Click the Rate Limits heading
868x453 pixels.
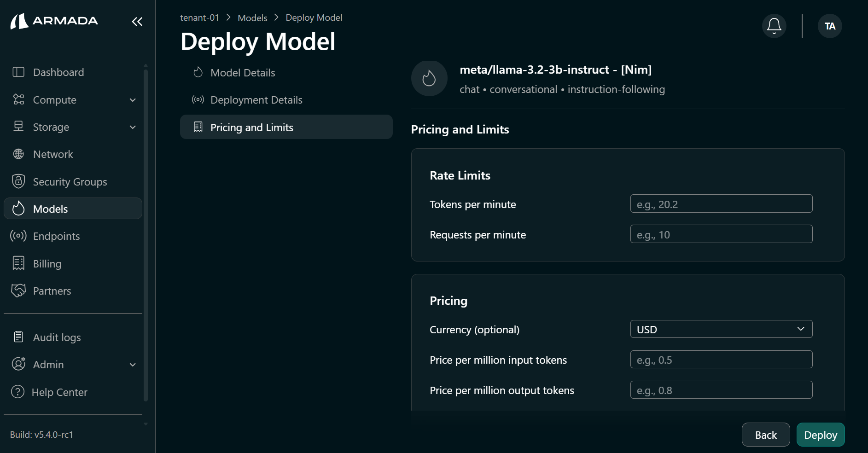pos(460,175)
